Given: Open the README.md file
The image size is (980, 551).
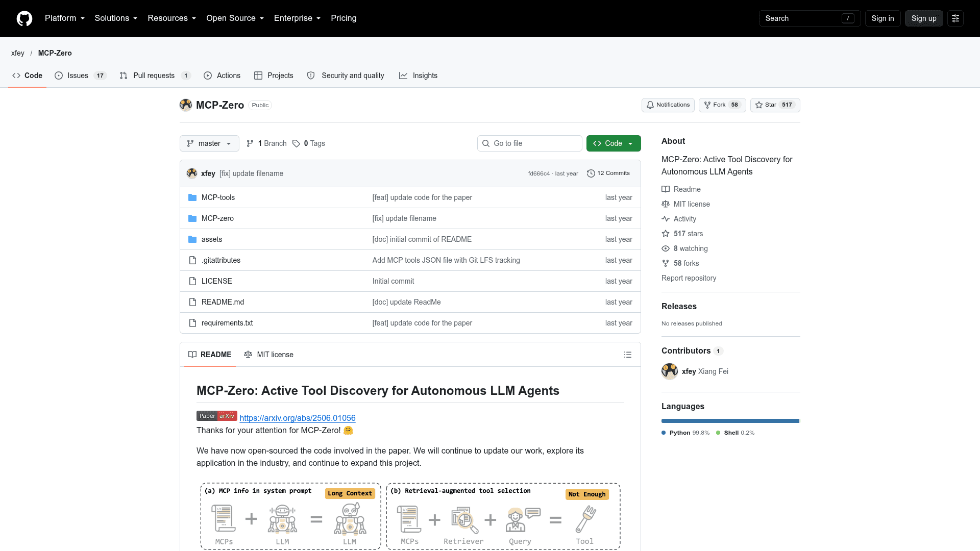Looking at the screenshot, I should pos(223,302).
